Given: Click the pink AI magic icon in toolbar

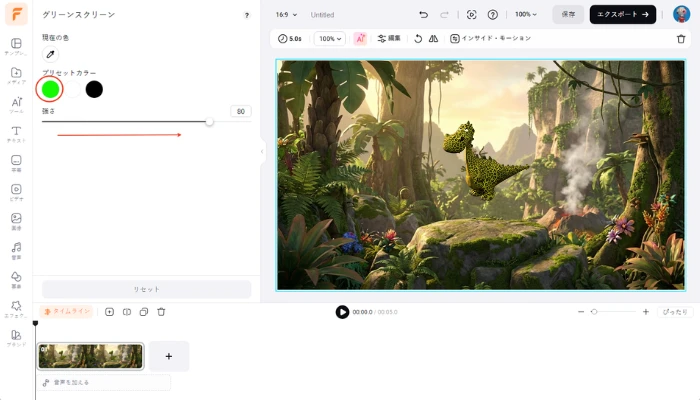Looking at the screenshot, I should pos(360,38).
